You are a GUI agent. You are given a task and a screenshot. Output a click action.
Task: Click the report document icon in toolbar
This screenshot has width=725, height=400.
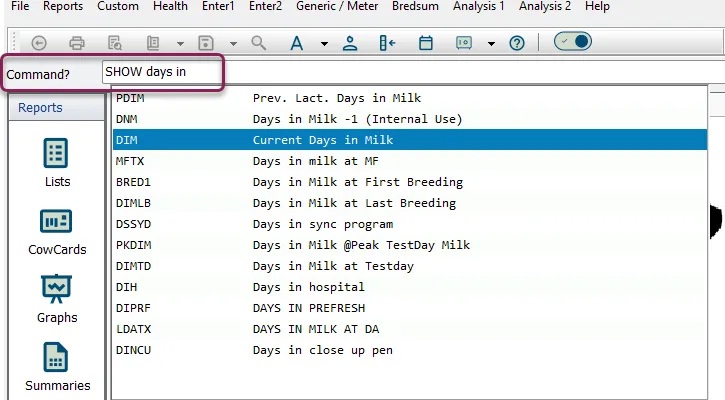tap(153, 43)
